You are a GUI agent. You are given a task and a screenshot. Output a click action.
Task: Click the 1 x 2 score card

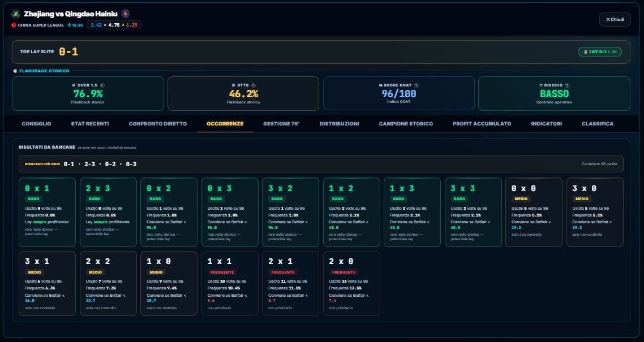click(351, 213)
